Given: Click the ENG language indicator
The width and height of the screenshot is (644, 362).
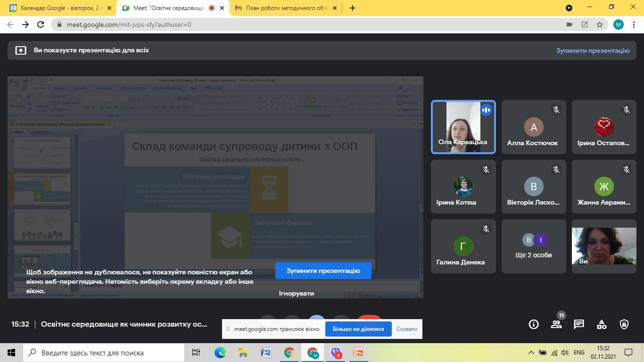Looking at the screenshot, I should [579, 353].
